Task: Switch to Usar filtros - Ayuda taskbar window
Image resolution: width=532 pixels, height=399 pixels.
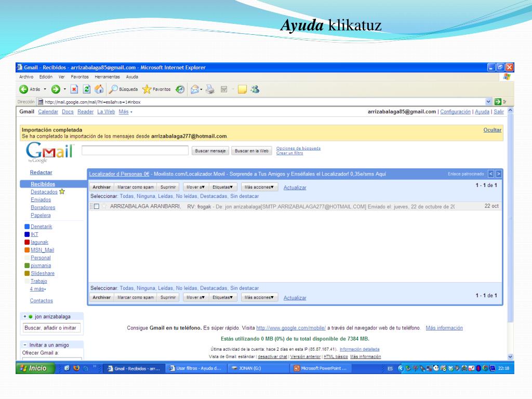Action: tap(196, 368)
